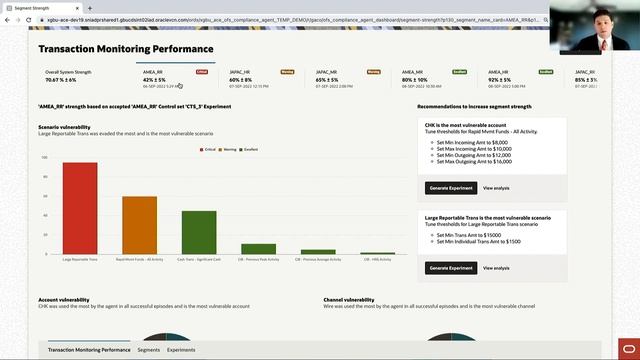The width and height of the screenshot is (640, 360).
Task: Open the Transaction Monitoring Performance bottom tab
Action: [x=89, y=350]
